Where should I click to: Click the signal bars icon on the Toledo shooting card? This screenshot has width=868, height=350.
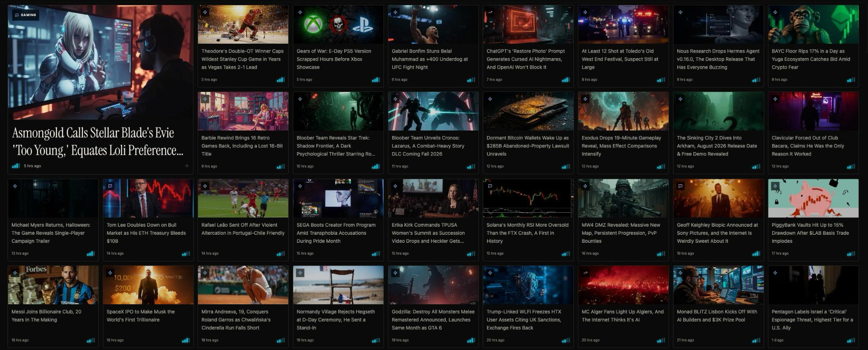pyautogui.click(x=661, y=80)
